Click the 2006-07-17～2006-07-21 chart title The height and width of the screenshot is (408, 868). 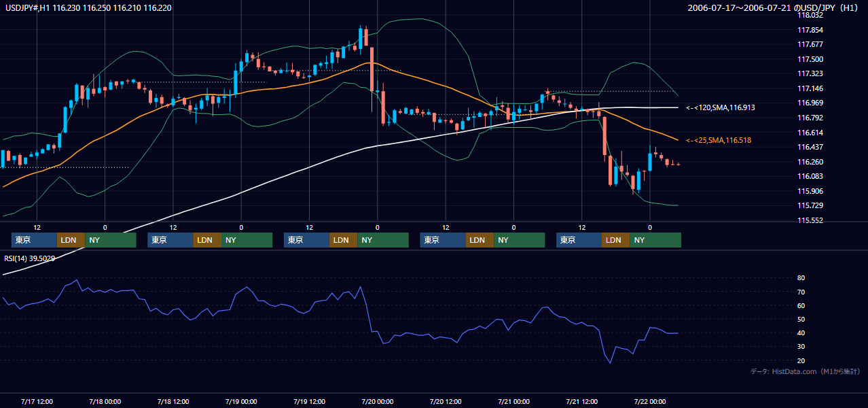tap(773, 7)
